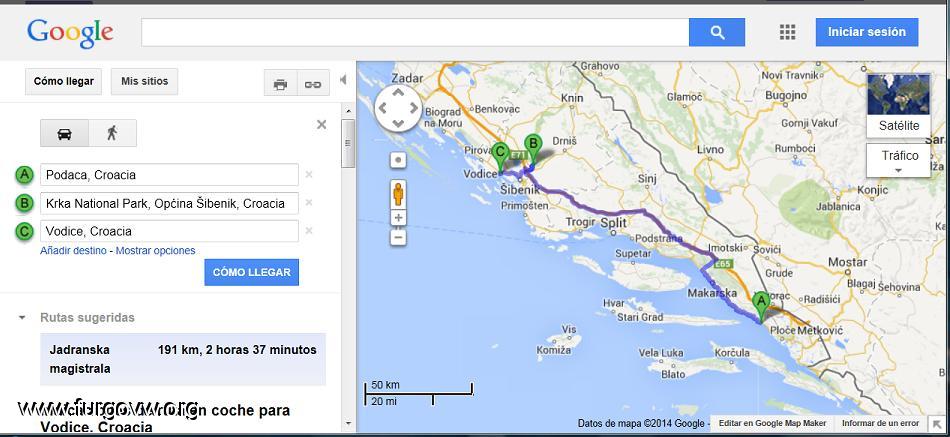950x437 pixels.
Task: Click the print icon
Action: coord(280,84)
